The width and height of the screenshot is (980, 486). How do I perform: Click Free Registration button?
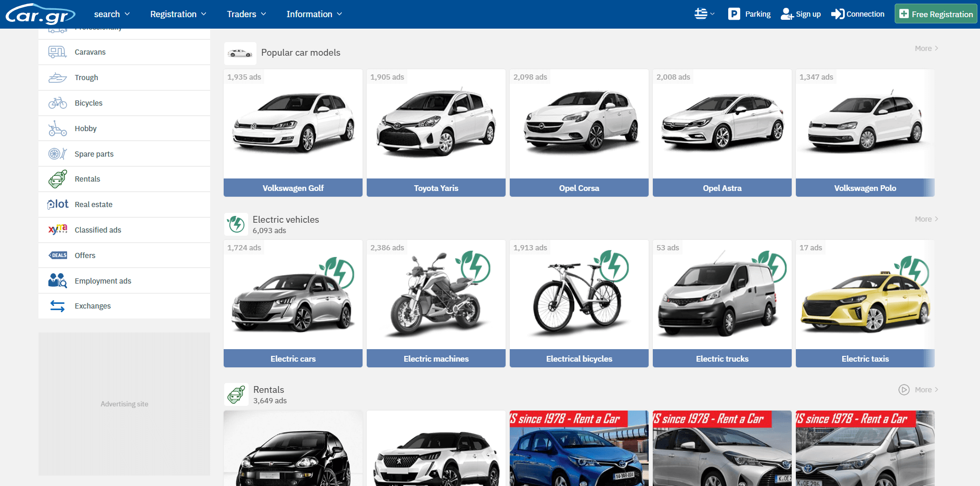(936, 14)
